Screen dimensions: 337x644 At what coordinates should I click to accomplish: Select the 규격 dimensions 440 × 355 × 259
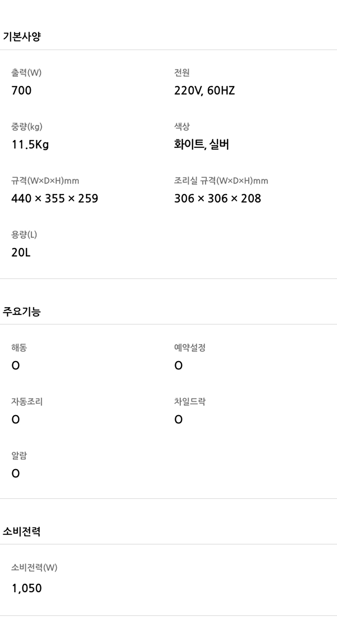[55, 198]
